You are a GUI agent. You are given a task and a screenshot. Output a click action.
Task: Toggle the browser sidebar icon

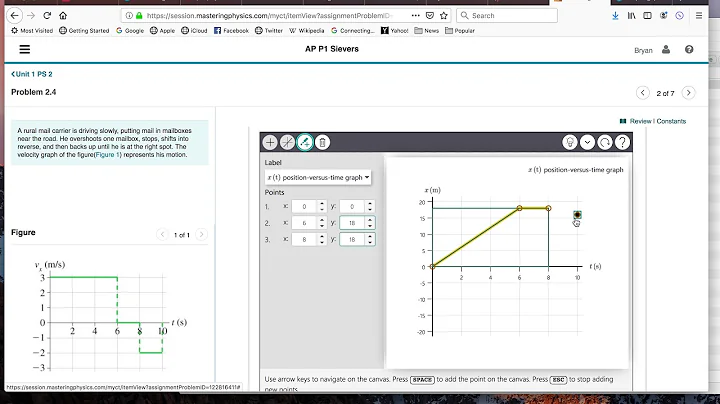647,16
